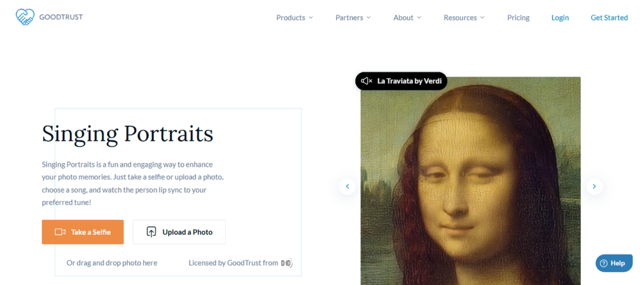Screen dimensions: 644x285
Task: Click the Get Started link
Action: (x=609, y=17)
